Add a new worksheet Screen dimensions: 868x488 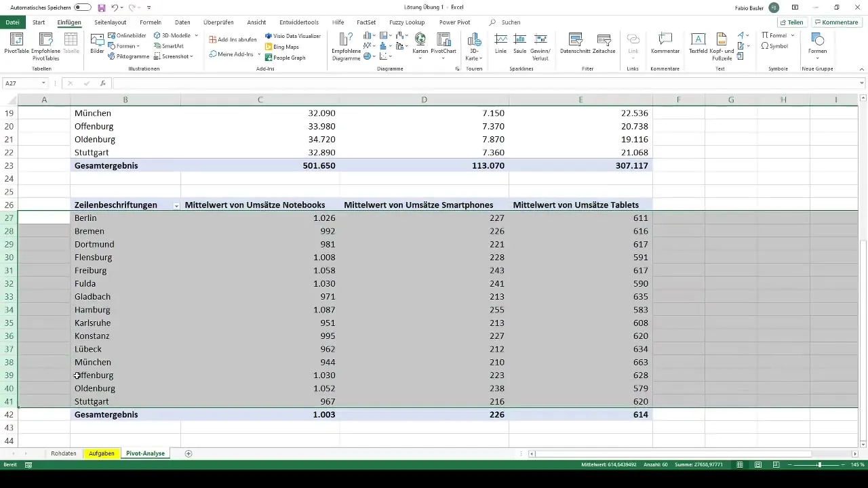click(x=189, y=453)
